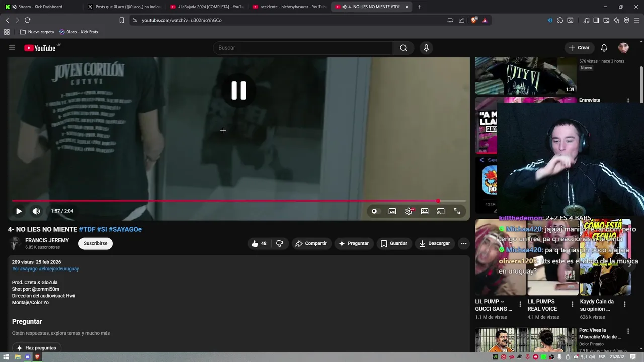Open Brave VPN shield icon

pos(626,20)
